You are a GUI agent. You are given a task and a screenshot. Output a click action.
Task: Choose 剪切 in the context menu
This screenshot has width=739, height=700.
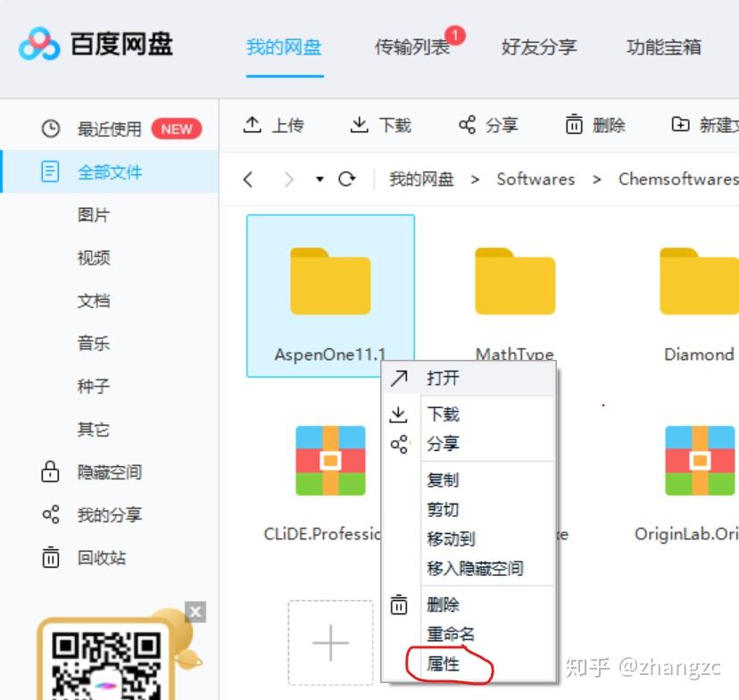469,510
